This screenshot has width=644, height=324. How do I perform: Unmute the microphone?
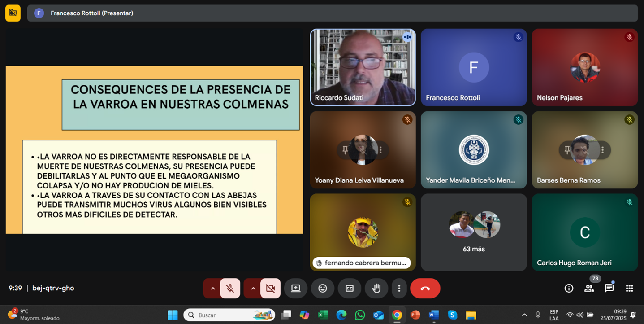tap(230, 288)
